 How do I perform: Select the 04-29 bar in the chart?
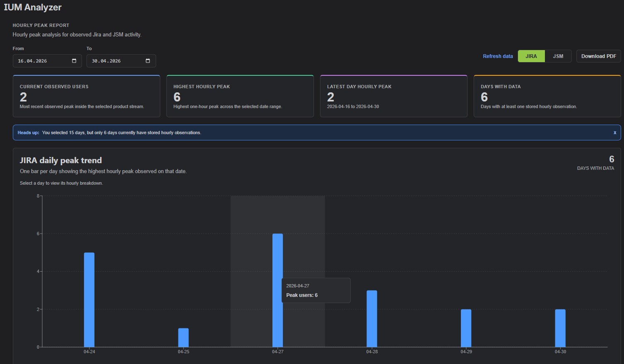coord(466,328)
